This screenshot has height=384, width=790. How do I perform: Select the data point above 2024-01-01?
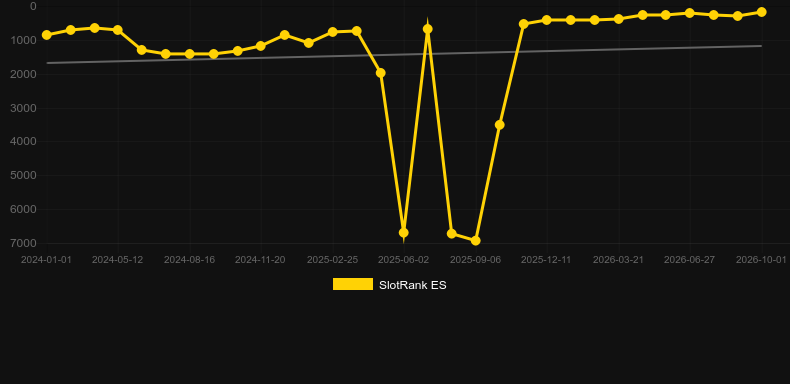pos(47,35)
